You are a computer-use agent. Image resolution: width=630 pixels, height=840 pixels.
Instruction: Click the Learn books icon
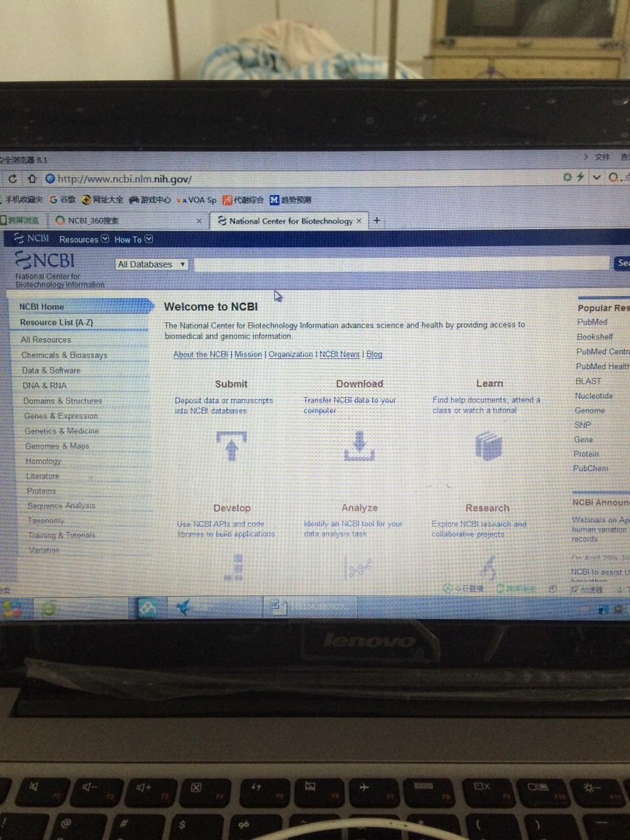[488, 446]
